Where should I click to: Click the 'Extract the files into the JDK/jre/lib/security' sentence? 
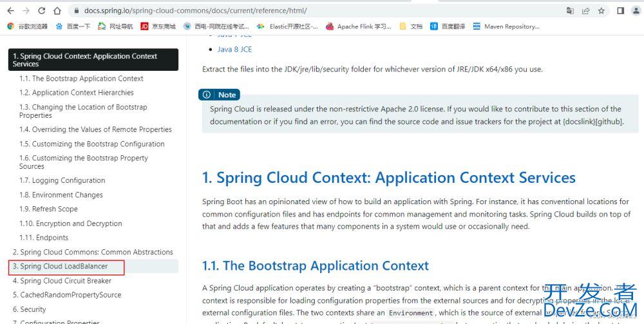point(372,70)
